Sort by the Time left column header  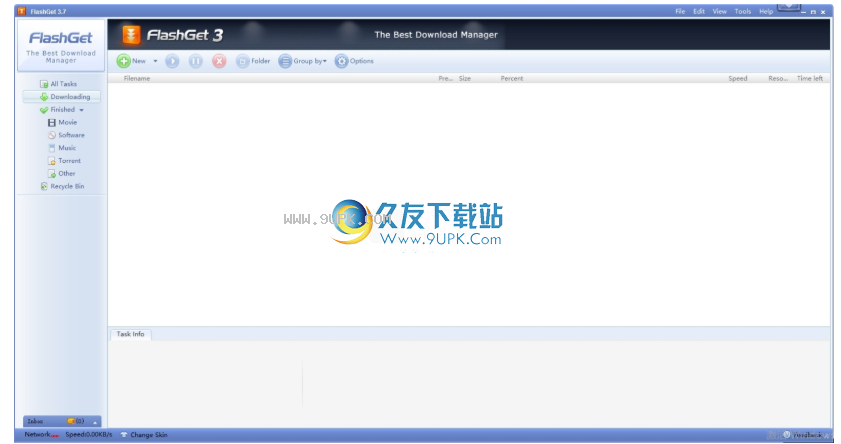(809, 78)
